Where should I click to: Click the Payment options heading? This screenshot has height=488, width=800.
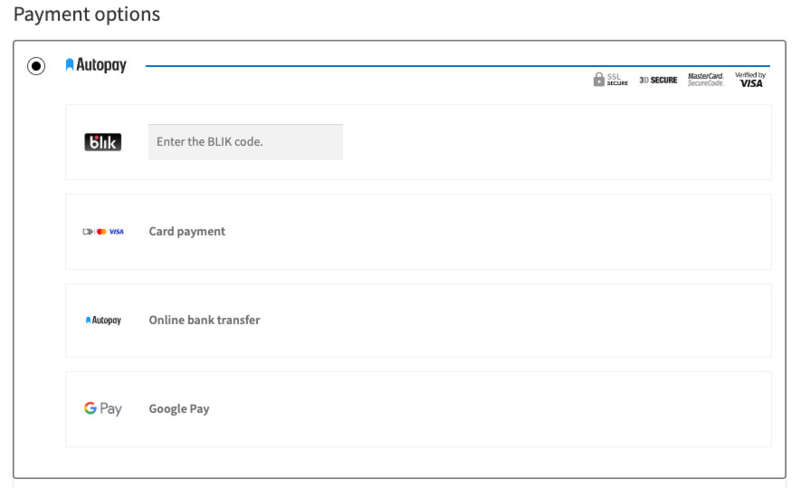pyautogui.click(x=87, y=14)
